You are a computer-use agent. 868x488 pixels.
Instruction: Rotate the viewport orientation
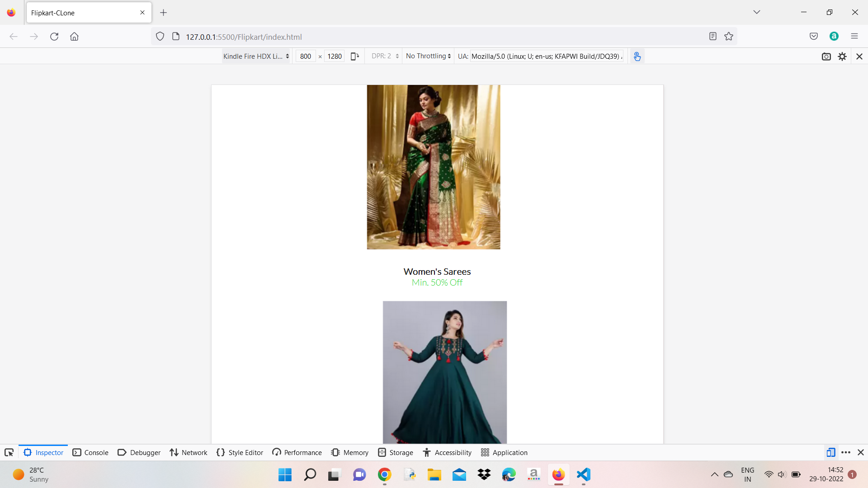point(355,56)
